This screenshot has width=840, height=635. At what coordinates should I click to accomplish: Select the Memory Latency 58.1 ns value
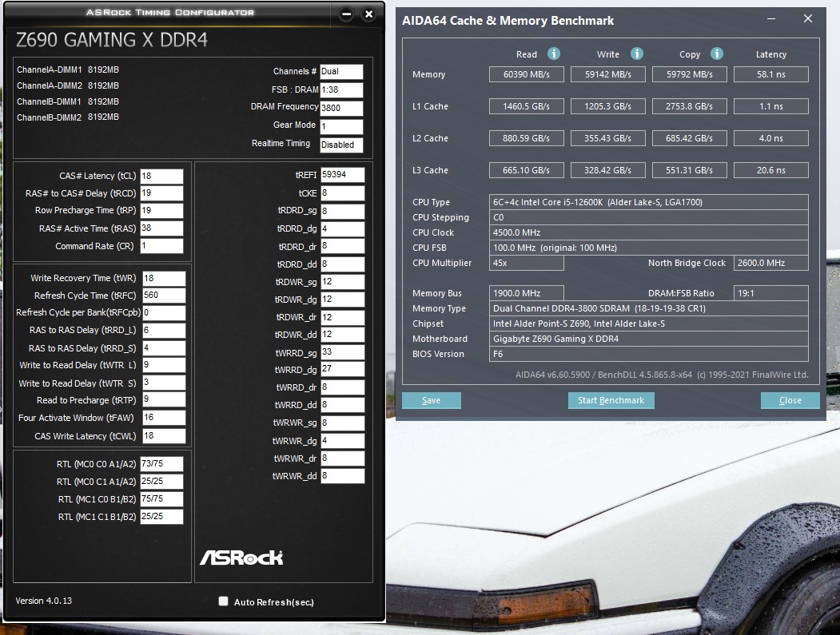tap(771, 74)
